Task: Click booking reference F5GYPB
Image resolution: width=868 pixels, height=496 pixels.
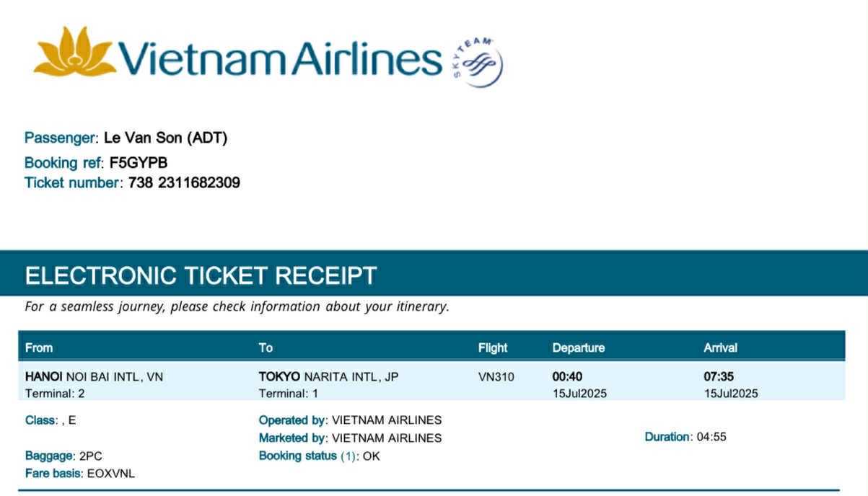Action: click(139, 162)
